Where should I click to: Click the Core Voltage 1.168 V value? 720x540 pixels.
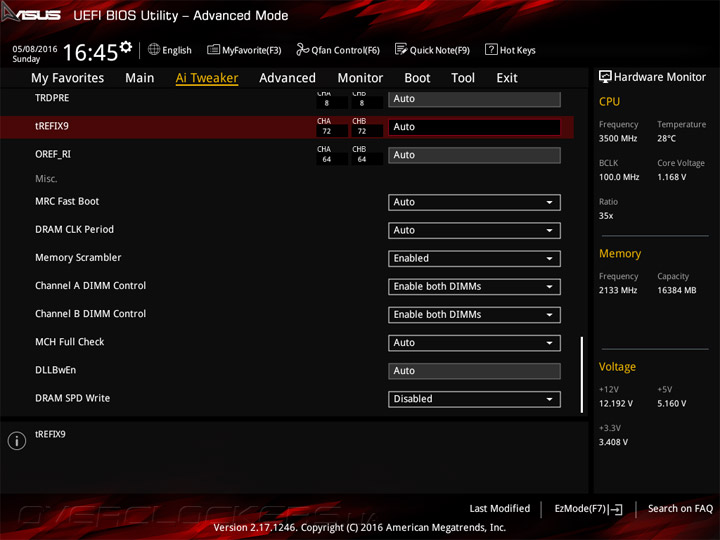(x=671, y=177)
